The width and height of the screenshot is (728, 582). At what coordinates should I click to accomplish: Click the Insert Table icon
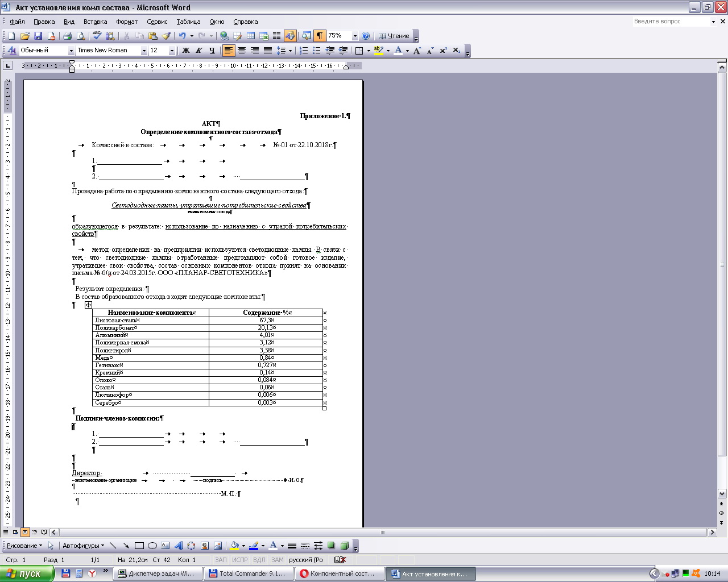coord(250,36)
